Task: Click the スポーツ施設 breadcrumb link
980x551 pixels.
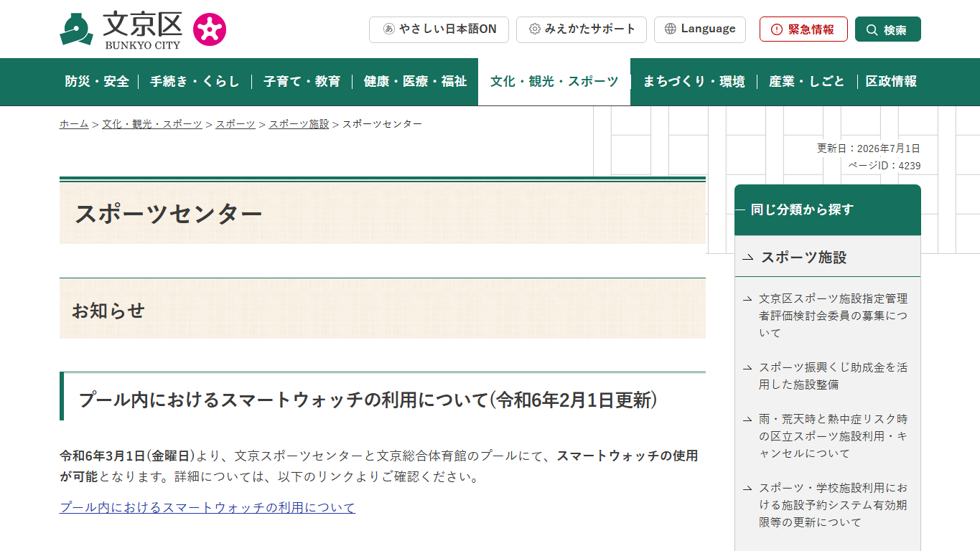Action: click(299, 124)
